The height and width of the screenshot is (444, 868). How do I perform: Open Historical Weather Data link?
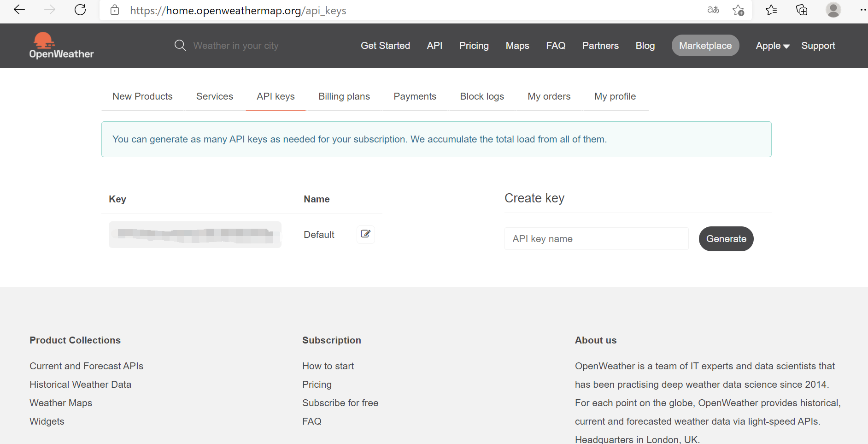(x=80, y=385)
